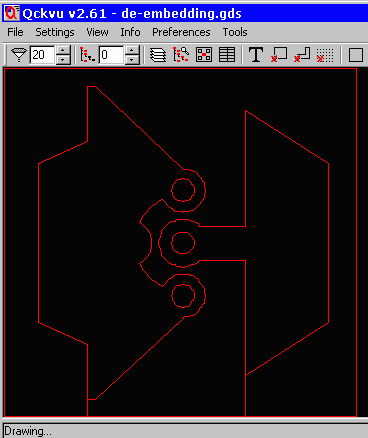Viewport: 368px width, 438px height.
Task: Decrease the value 20 with down arrow
Action: click(x=63, y=59)
